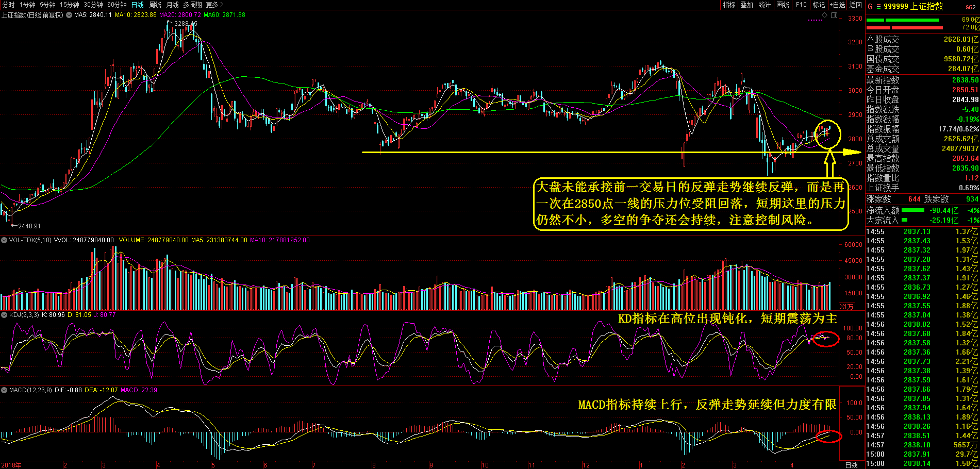Click the 最高指数 value 2853.64
Image resolution: width=980 pixels, height=469 pixels.
965,158
